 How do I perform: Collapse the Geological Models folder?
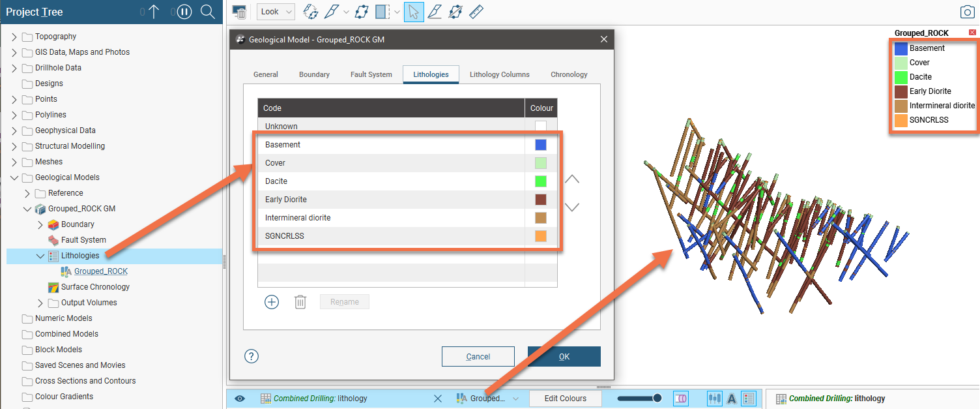(x=14, y=177)
